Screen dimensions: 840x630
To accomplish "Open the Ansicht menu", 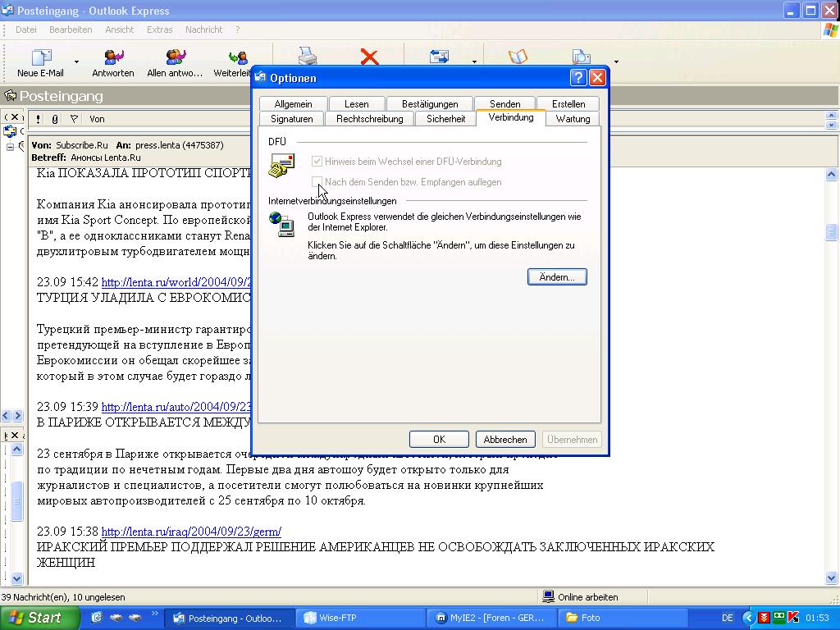I will 120,30.
